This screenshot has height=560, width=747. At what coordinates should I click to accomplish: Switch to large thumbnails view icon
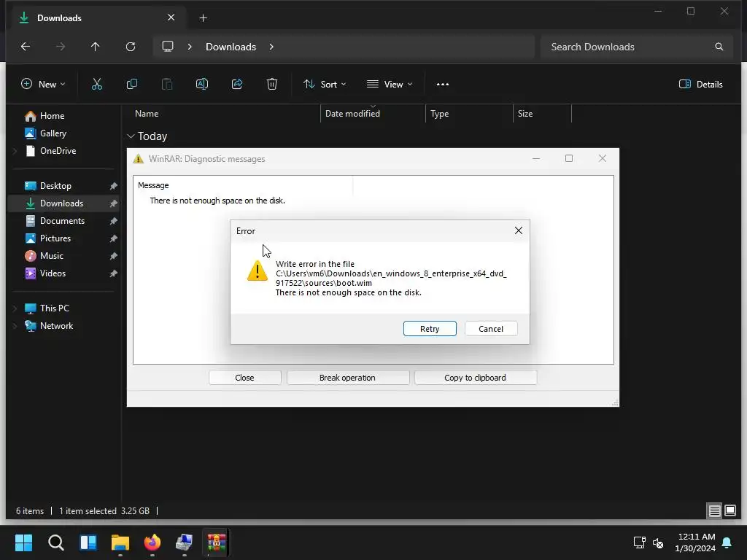(730, 511)
